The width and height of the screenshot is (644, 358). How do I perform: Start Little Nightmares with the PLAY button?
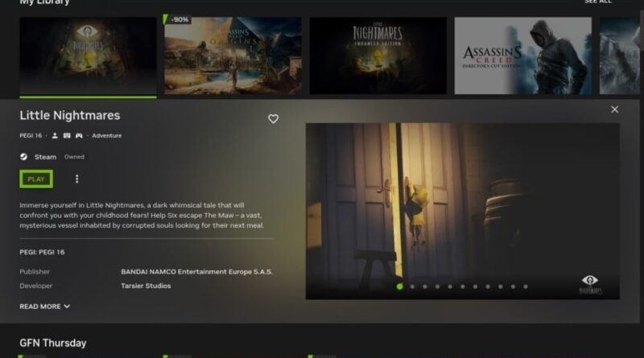[36, 179]
